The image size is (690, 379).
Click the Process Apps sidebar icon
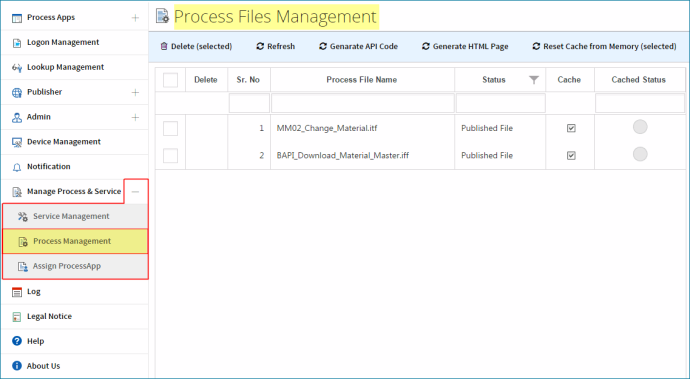(x=17, y=18)
